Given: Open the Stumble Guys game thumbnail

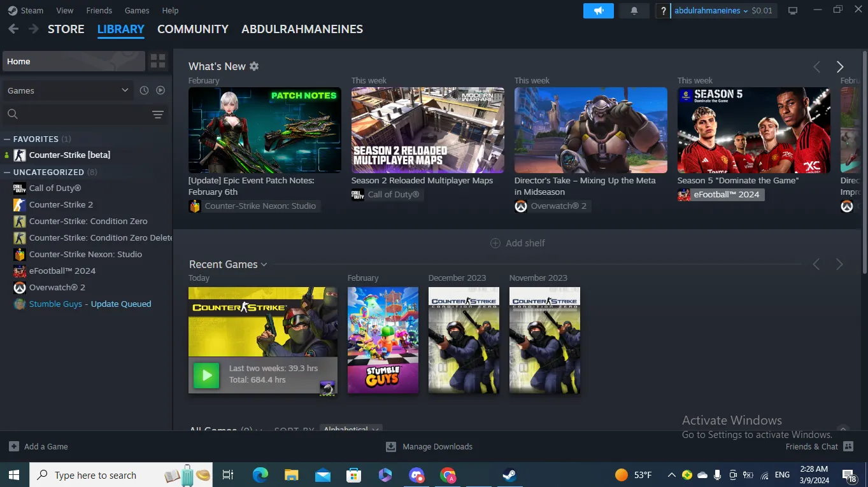Looking at the screenshot, I should [x=383, y=340].
